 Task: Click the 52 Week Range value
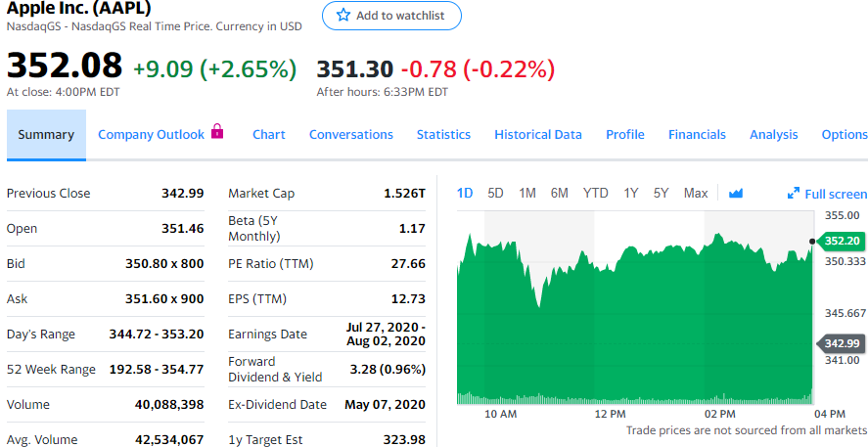[x=157, y=369]
